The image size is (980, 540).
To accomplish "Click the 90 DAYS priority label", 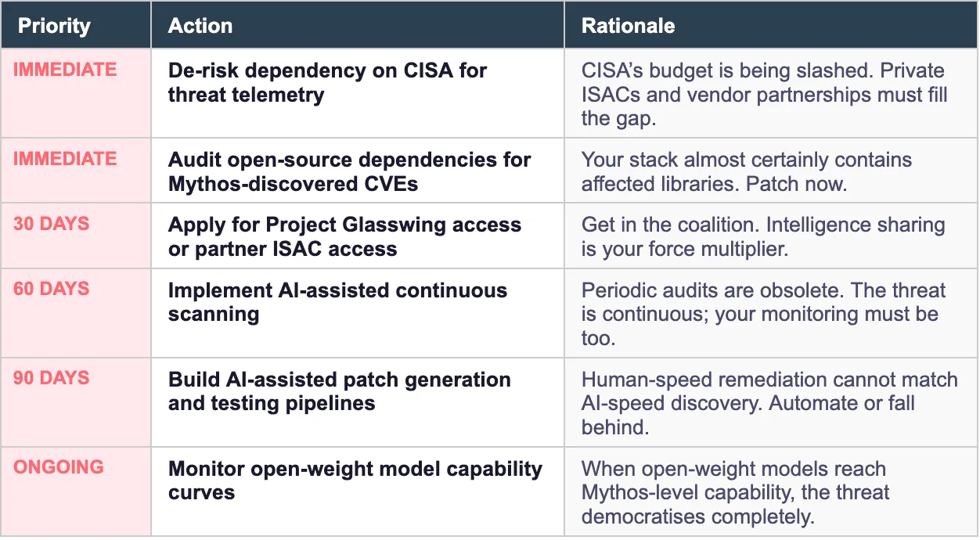I will pos(52,378).
